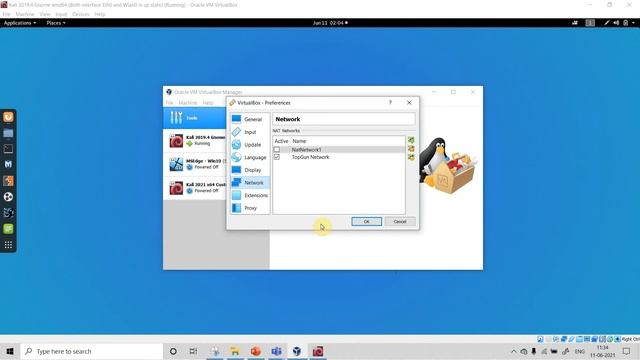Click the help question mark in Preferences
Screen dimensions: 640x360
[390, 102]
